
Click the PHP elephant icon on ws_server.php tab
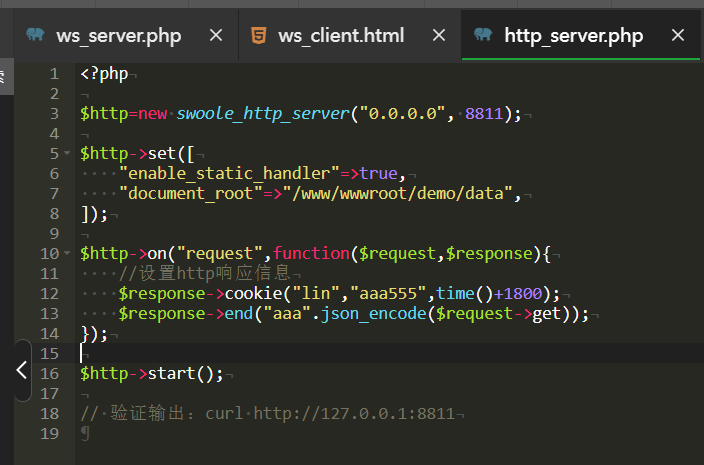[35, 34]
